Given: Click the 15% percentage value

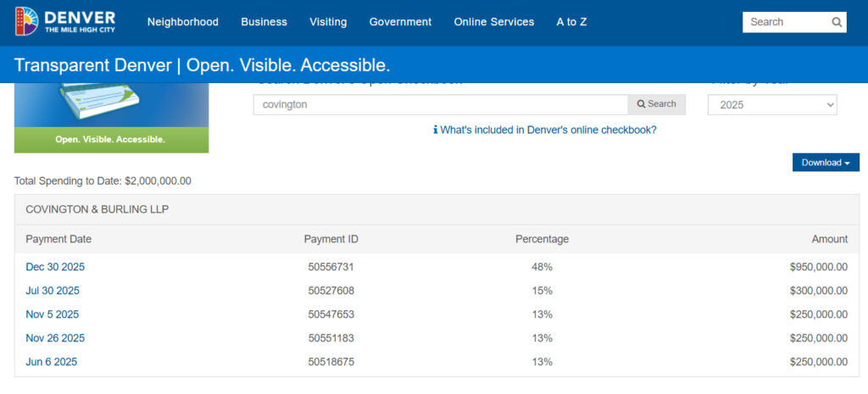Looking at the screenshot, I should pyautogui.click(x=542, y=291).
